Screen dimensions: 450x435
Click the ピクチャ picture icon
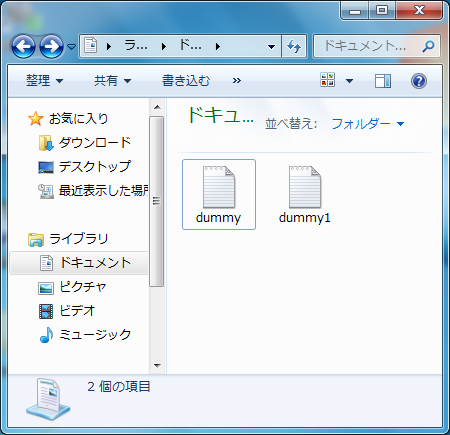point(46,288)
